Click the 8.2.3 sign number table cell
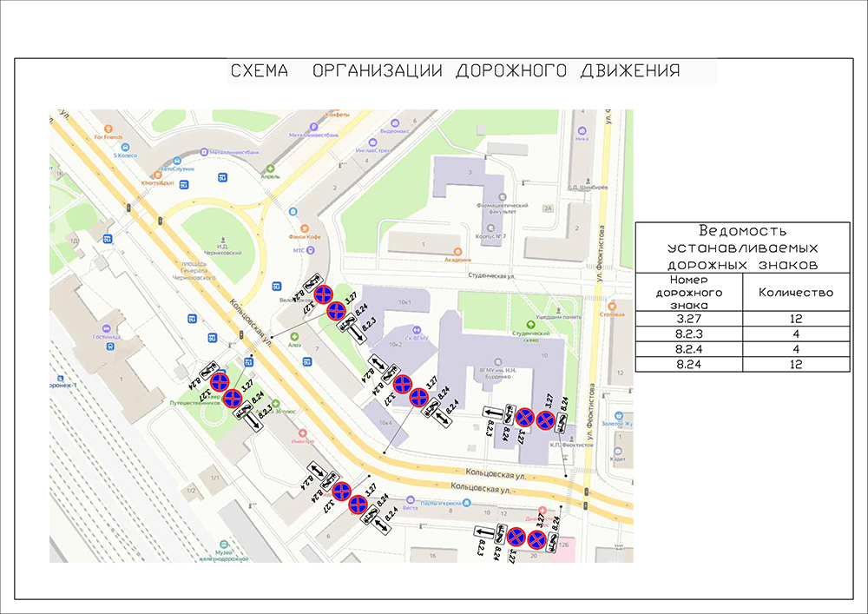 [689, 334]
